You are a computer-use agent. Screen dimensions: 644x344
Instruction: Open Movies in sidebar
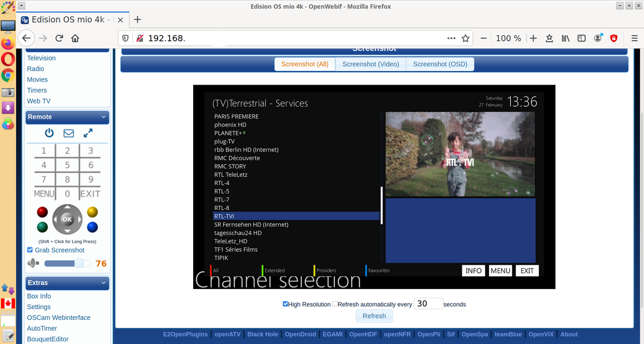point(37,80)
